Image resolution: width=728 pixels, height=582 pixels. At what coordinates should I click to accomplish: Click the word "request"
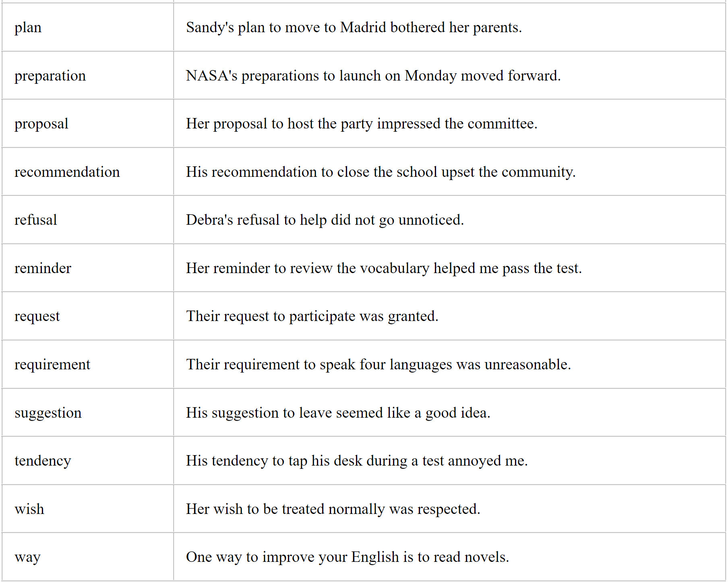[37, 316]
